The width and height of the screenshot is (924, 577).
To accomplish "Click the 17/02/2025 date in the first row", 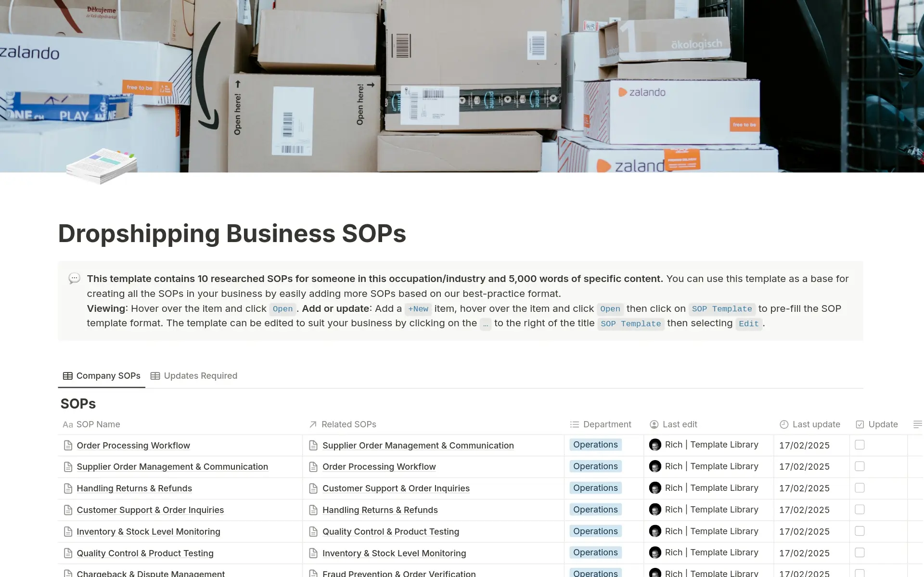I will tap(805, 445).
